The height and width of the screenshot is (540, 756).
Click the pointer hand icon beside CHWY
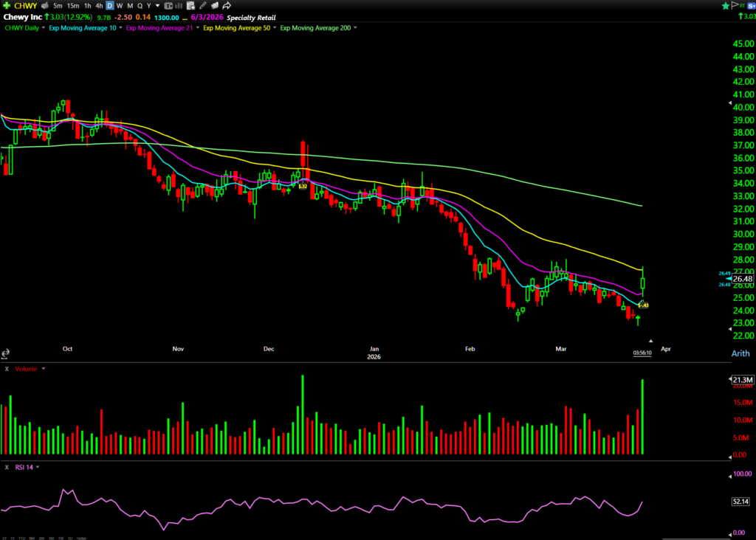(44, 6)
